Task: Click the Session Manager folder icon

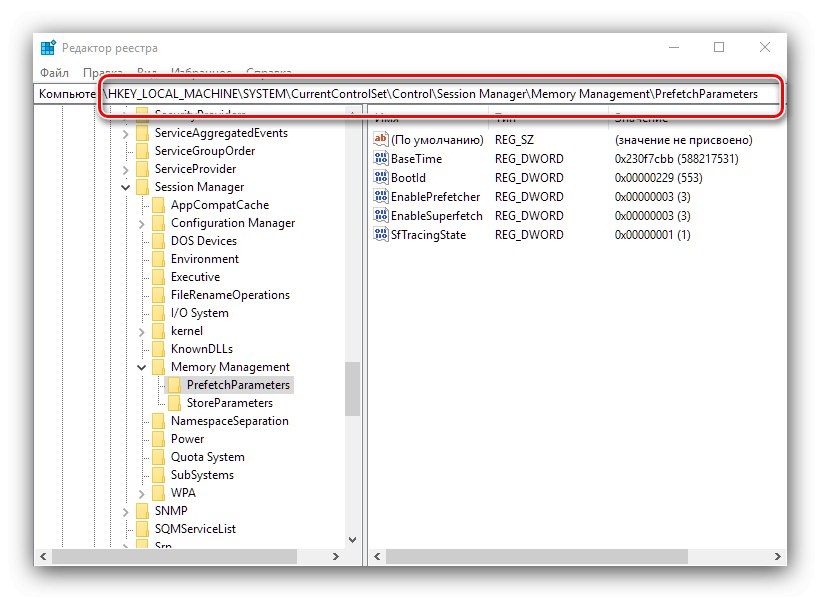Action: click(142, 187)
